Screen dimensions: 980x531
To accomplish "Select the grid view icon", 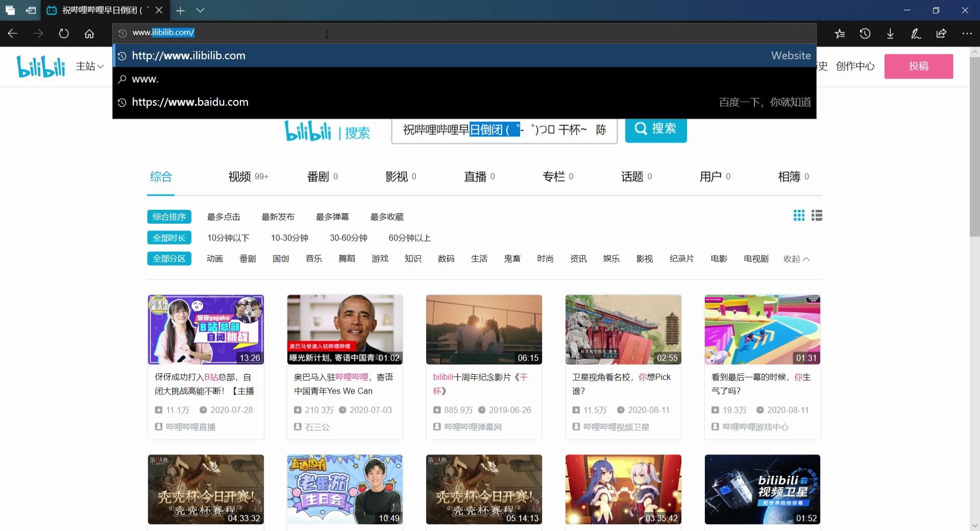I will (x=798, y=215).
